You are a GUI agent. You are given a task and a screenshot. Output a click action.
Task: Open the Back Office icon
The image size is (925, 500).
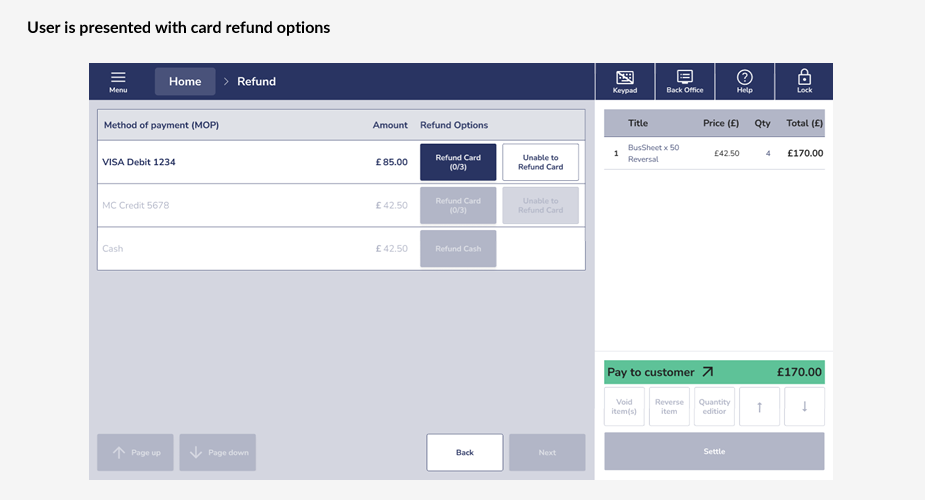[685, 81]
